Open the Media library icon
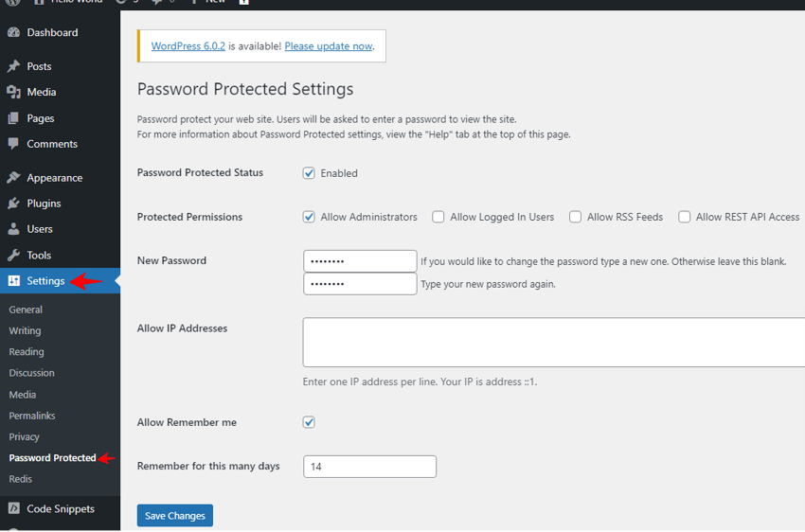This screenshot has width=805, height=532. [x=13, y=93]
